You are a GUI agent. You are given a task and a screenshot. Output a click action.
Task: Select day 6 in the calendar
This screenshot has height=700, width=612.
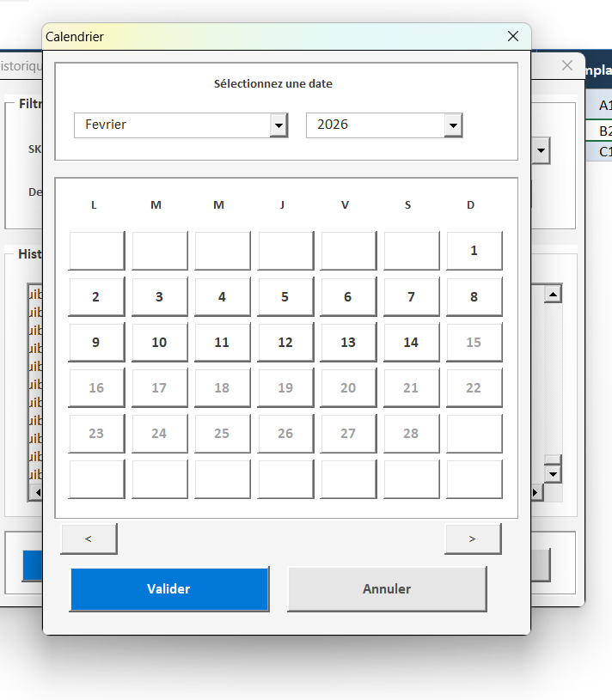[348, 296]
